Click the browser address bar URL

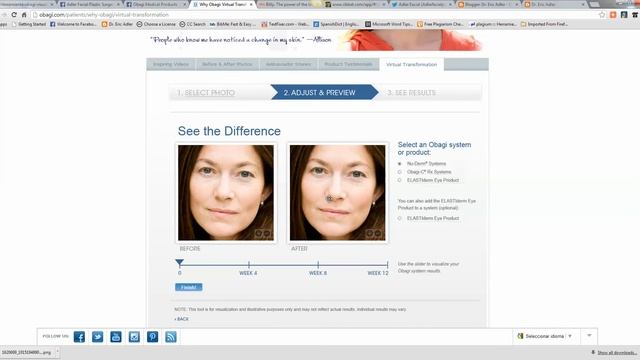click(104, 15)
